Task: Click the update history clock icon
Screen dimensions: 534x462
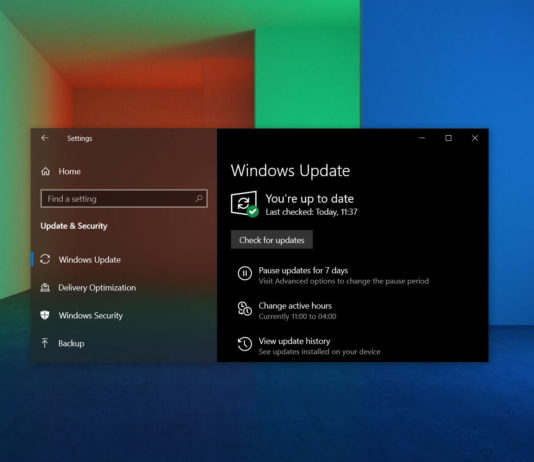Action: click(245, 344)
